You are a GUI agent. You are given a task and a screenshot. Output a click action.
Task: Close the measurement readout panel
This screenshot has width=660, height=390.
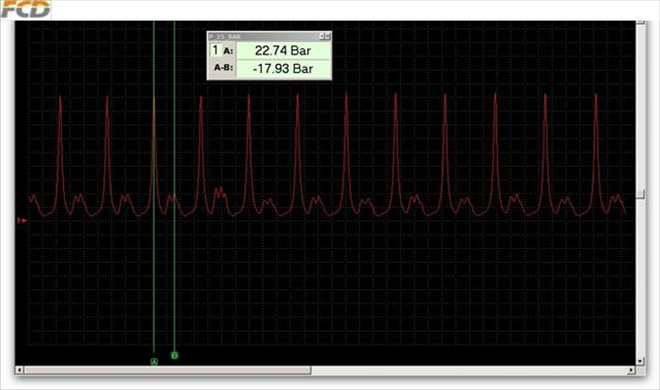[328, 37]
